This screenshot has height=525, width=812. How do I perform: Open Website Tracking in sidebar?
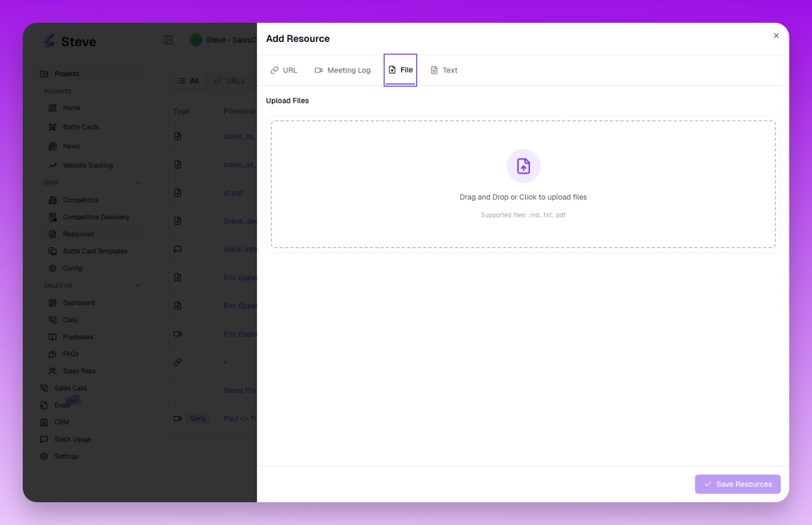pos(87,165)
